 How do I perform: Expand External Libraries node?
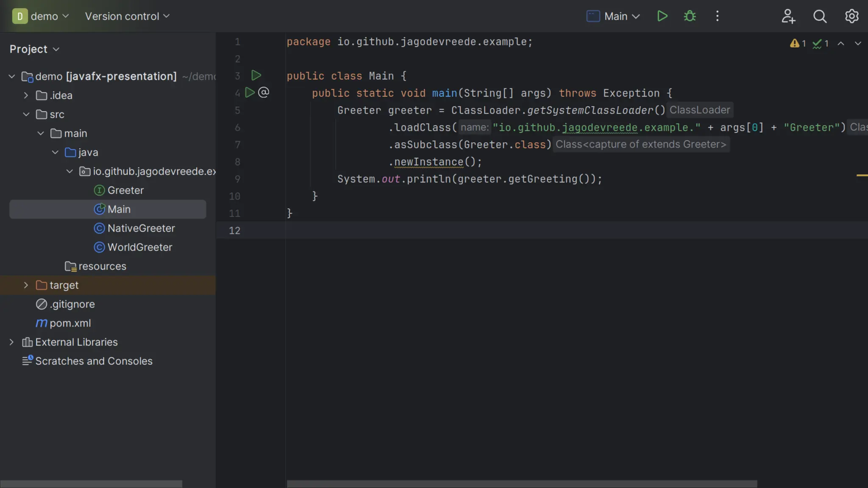point(11,342)
